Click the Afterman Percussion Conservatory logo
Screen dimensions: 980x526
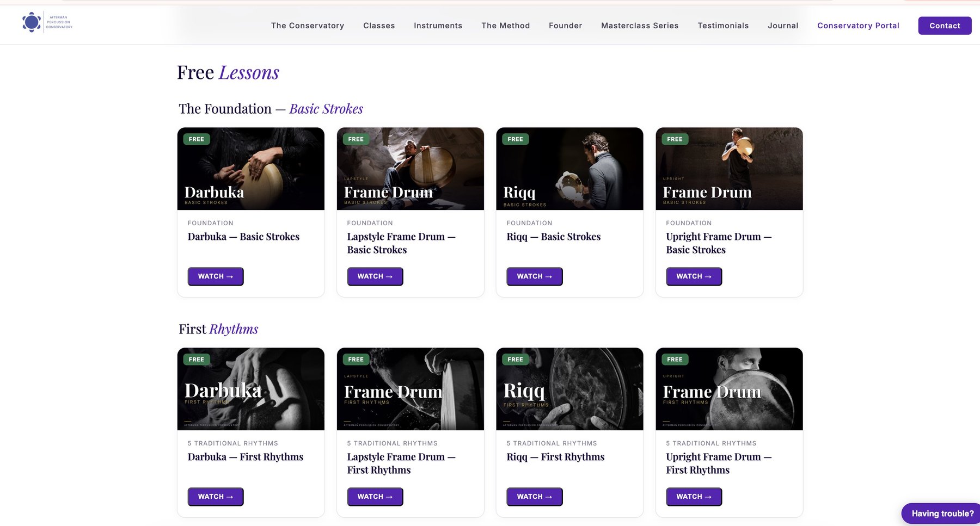coord(47,22)
